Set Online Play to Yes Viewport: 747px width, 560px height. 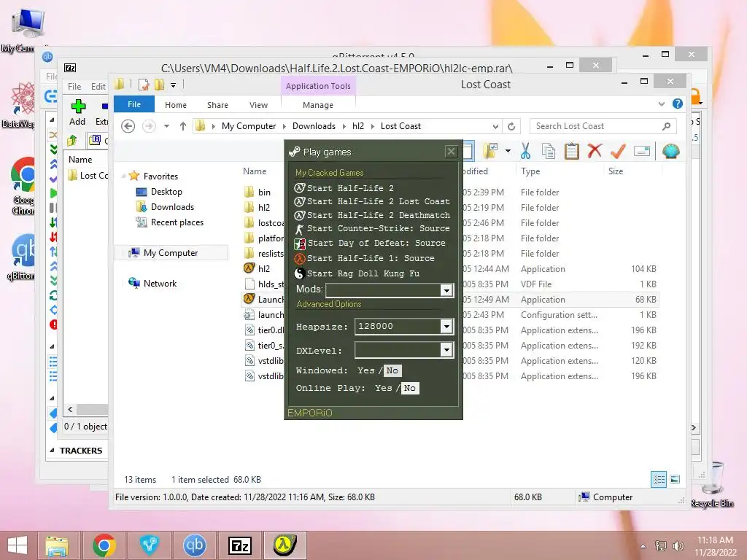[x=384, y=388]
